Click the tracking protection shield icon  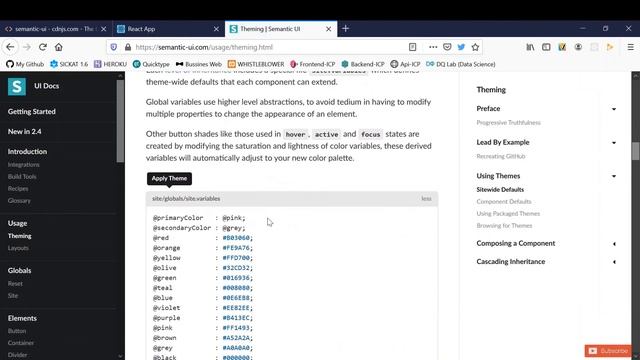point(114,47)
